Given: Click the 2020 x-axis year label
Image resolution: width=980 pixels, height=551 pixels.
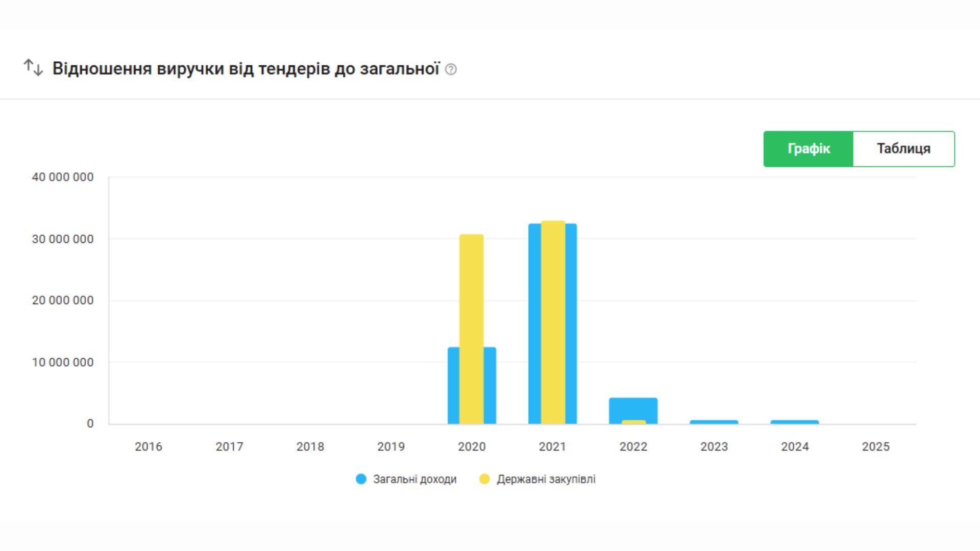Looking at the screenshot, I should [x=472, y=447].
